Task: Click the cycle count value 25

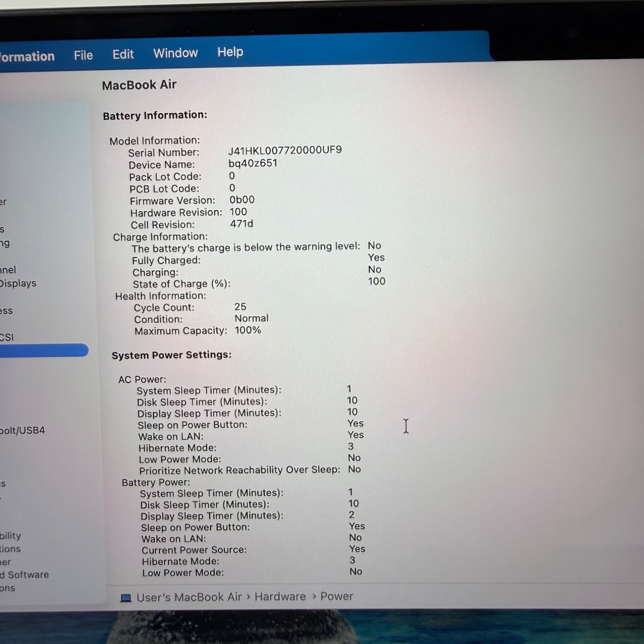Action: (240, 307)
